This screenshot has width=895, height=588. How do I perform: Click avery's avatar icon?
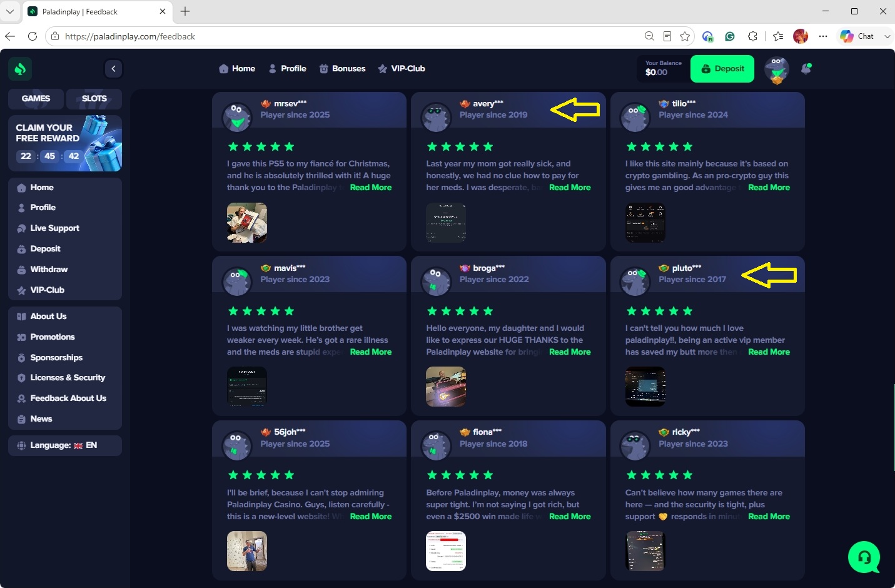(x=437, y=117)
